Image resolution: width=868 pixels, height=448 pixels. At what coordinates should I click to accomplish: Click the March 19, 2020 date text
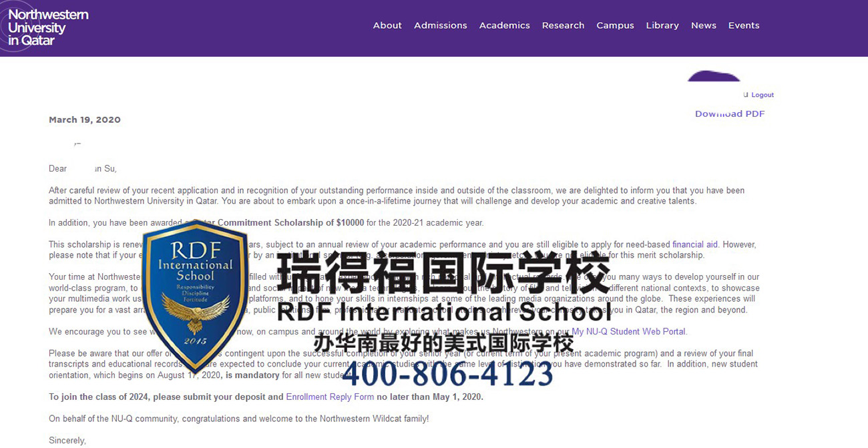[x=85, y=120]
